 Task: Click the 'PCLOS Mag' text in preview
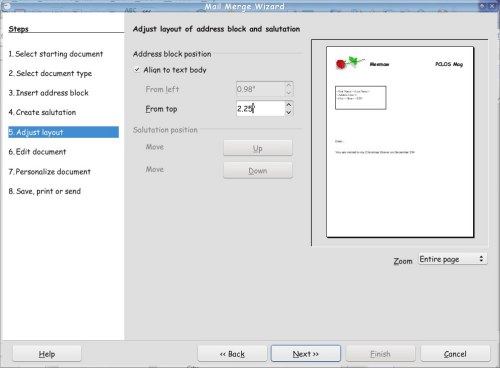pyautogui.click(x=449, y=64)
